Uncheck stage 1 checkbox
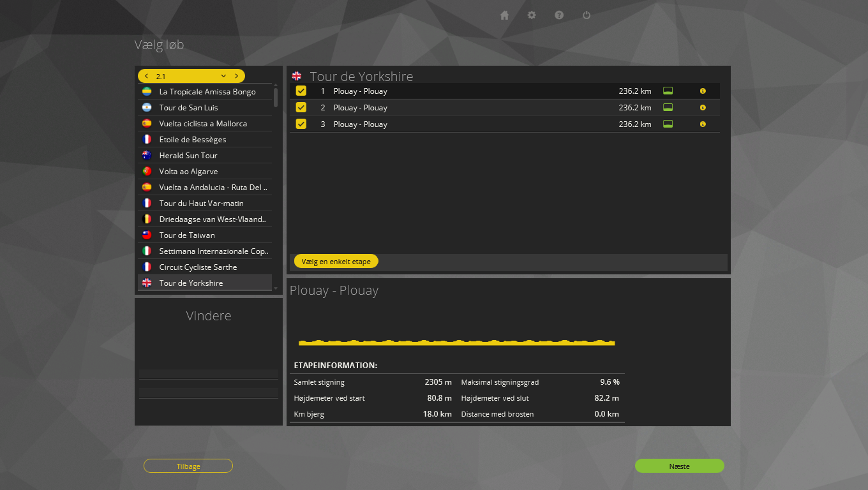The height and width of the screenshot is (490, 868). coord(301,91)
